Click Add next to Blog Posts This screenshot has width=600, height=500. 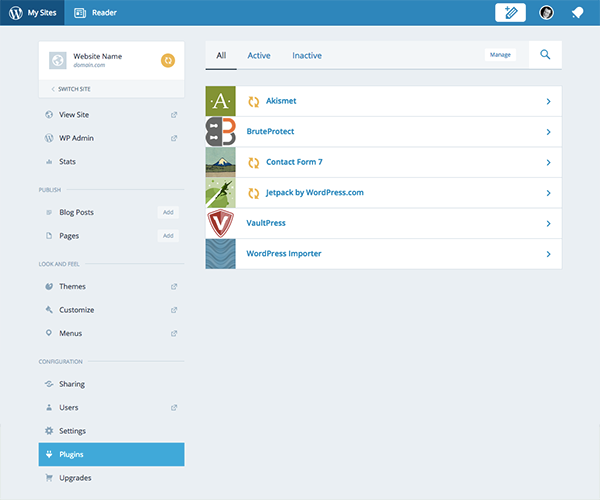point(168,212)
